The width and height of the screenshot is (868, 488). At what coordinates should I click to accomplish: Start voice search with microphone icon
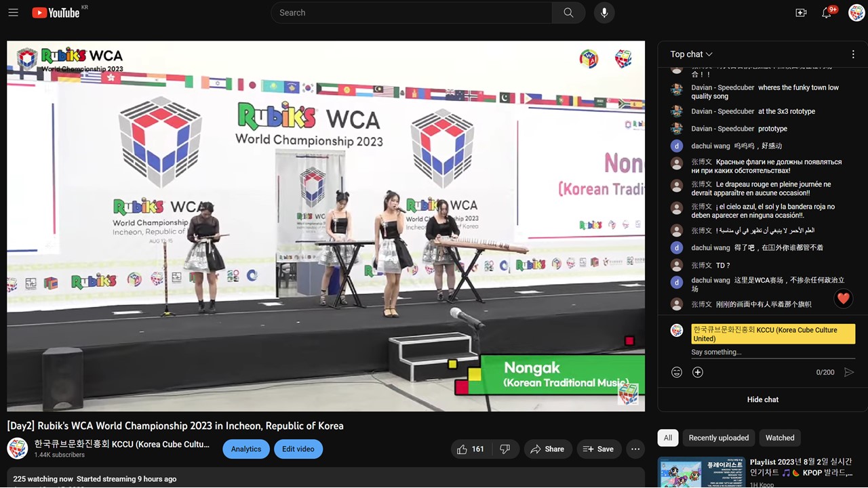tap(604, 13)
